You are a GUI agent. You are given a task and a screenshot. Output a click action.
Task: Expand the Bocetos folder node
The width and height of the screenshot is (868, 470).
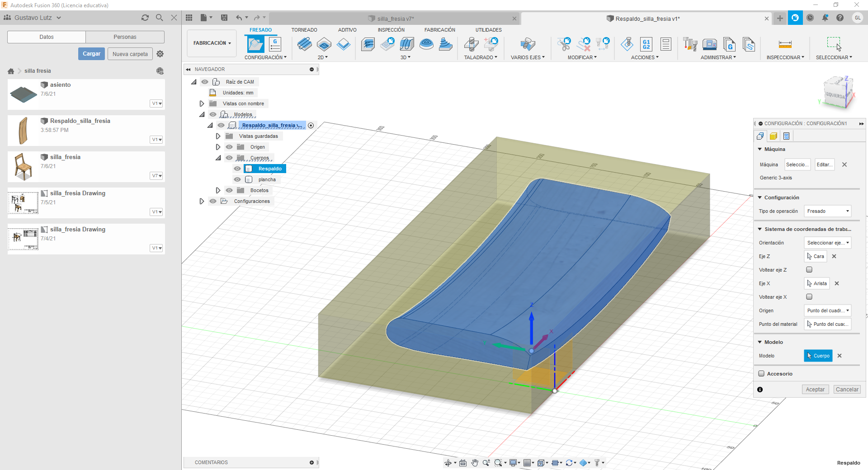(x=218, y=190)
